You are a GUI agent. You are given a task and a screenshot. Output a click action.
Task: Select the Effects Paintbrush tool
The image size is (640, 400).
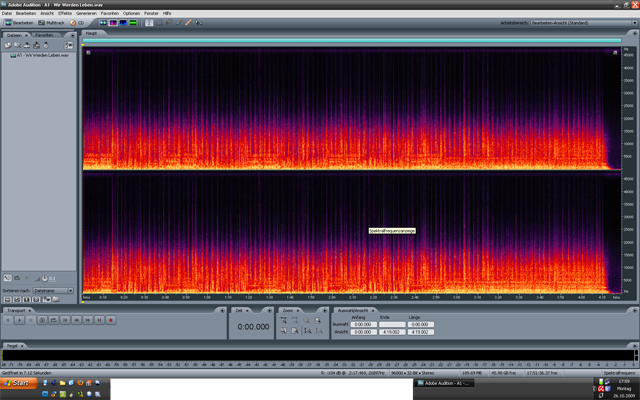(x=178, y=23)
